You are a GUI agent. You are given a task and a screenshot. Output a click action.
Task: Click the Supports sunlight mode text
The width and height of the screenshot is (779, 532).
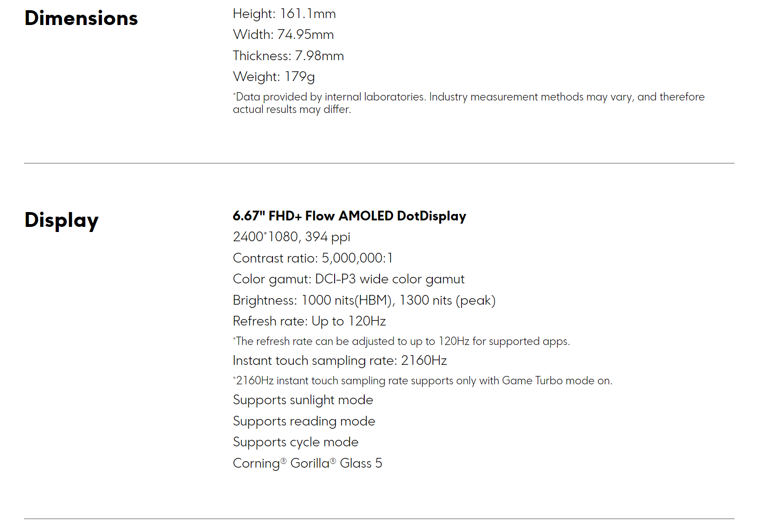coord(303,400)
